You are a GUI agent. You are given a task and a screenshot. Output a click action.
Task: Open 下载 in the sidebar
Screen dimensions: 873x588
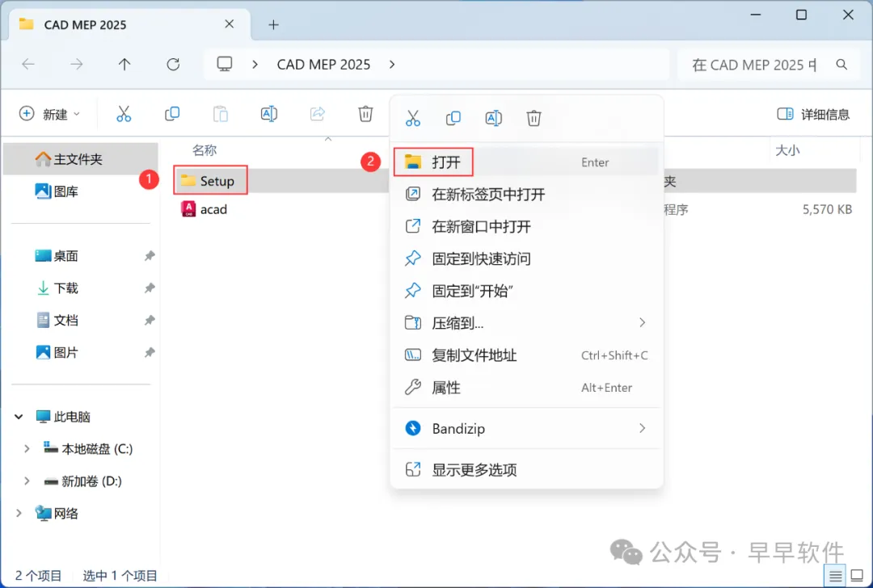[81, 288]
